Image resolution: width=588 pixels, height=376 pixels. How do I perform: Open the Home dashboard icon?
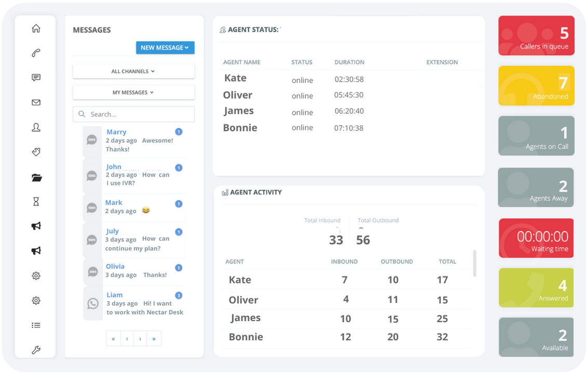pos(36,29)
